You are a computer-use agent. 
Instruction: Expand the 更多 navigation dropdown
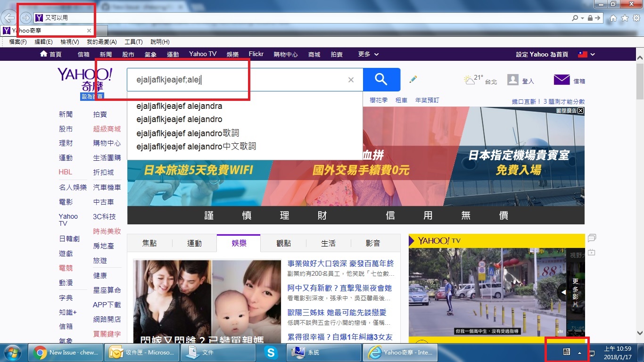coord(368,54)
